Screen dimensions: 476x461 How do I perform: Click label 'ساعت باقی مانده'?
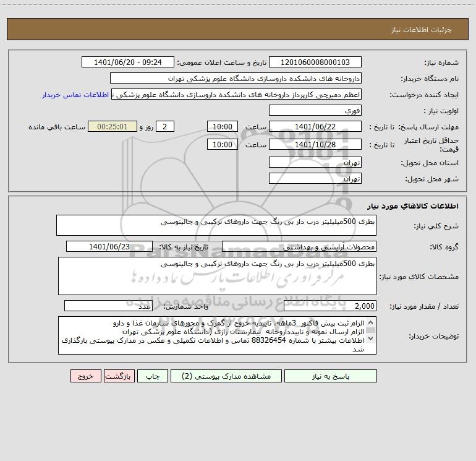coord(57,127)
